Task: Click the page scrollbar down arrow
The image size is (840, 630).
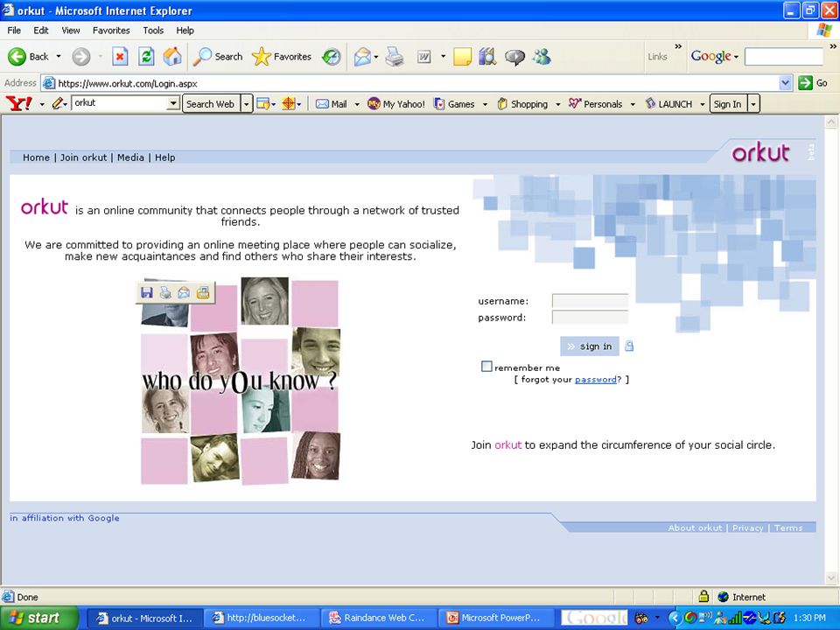Action: pos(831,578)
